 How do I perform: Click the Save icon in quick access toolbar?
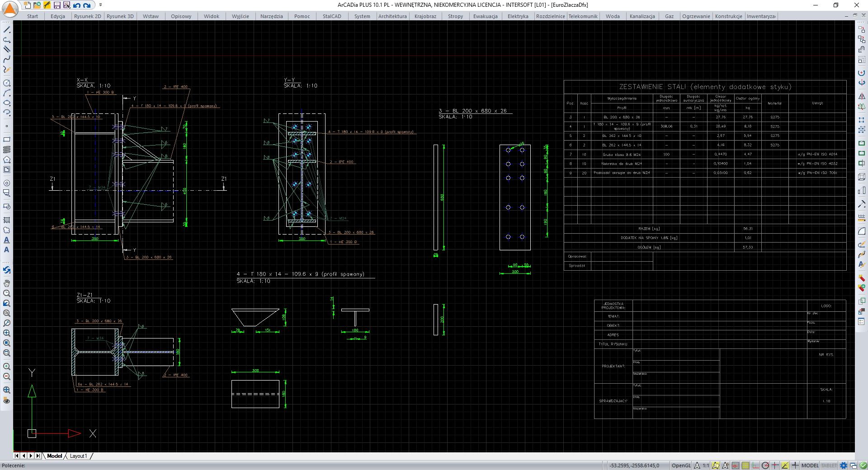coord(58,5)
